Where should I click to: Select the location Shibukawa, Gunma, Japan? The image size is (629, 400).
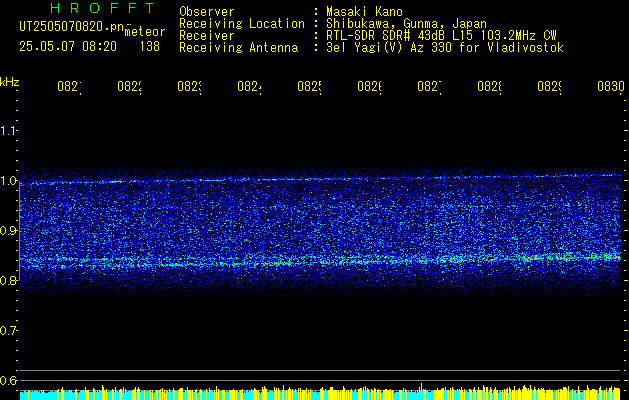pyautogui.click(x=406, y=24)
